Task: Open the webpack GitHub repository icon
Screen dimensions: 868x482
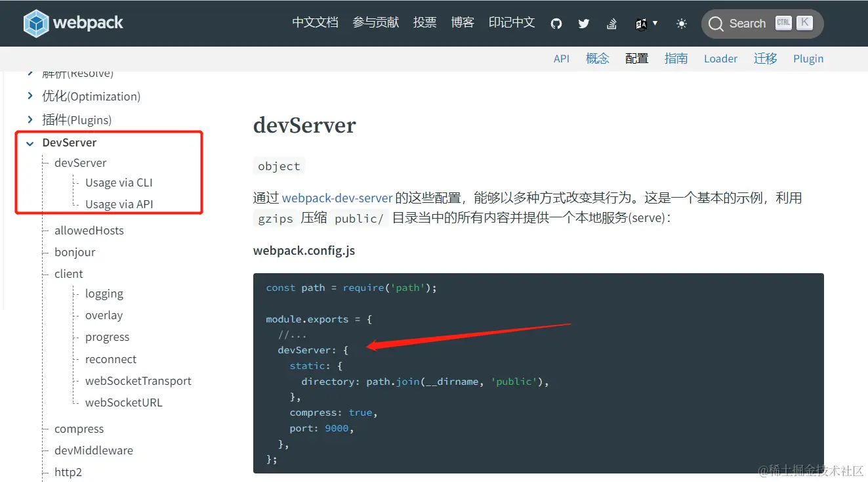Action: [x=556, y=24]
